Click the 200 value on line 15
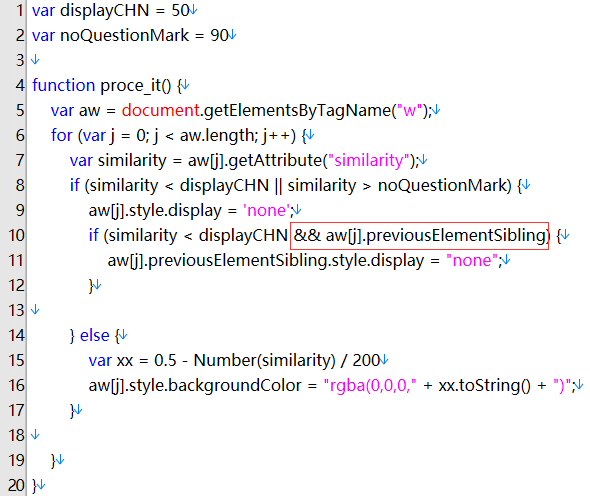The height and width of the screenshot is (496, 590). click(366, 360)
